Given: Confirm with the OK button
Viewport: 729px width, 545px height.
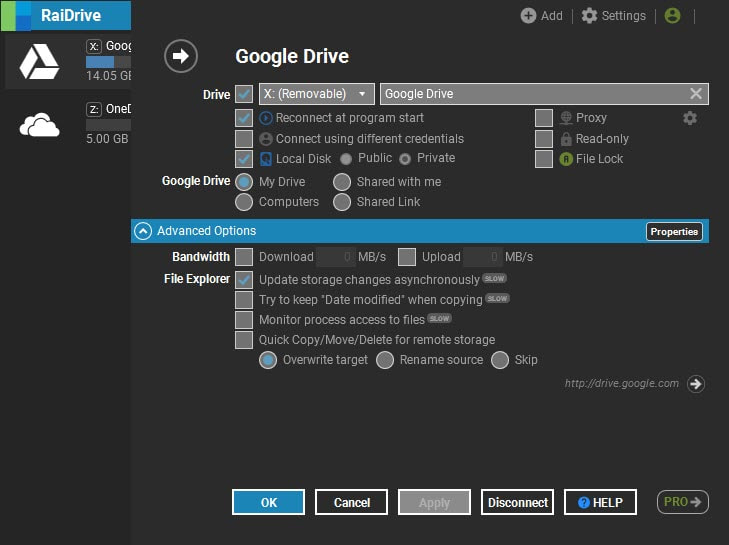Looking at the screenshot, I should (x=268, y=502).
